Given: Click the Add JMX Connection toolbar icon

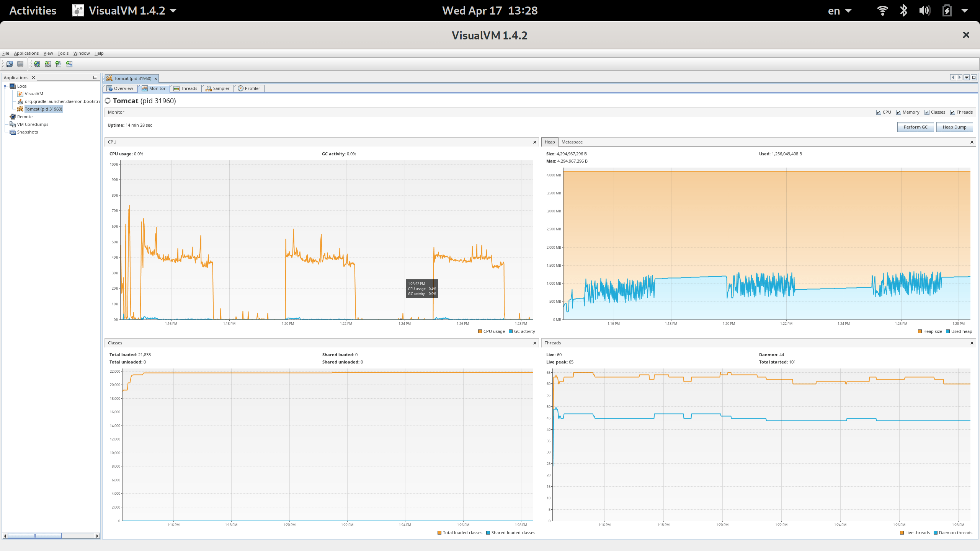Looking at the screenshot, I should (47, 64).
